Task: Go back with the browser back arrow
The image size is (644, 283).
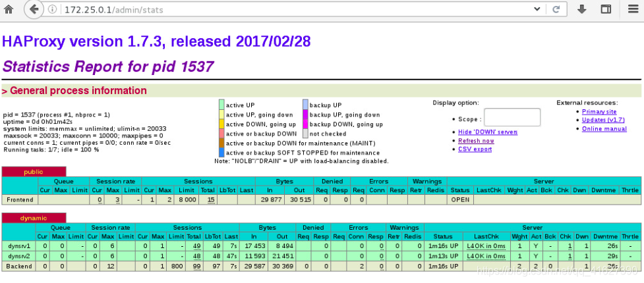Action: (34, 9)
